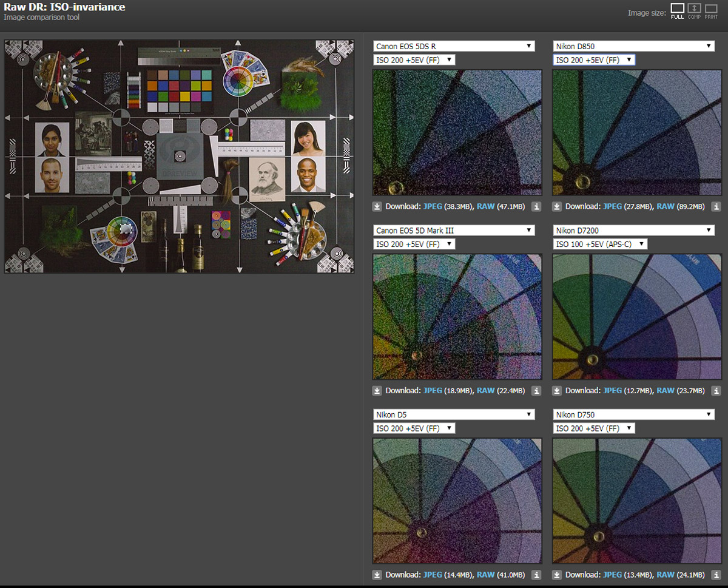Click the Nikon D750 crop preview

[637, 501]
